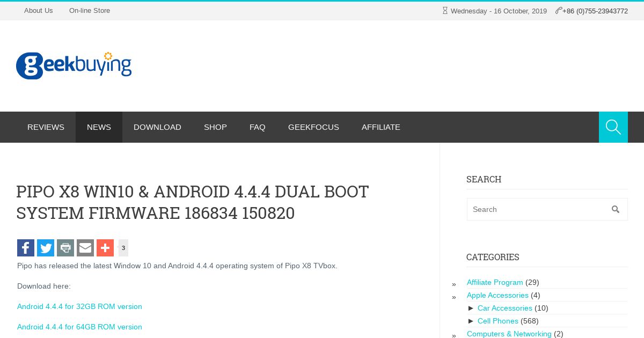The width and height of the screenshot is (644, 338).
Task: Click the phone number +86 (0)755-23943772
Action: coord(595,11)
